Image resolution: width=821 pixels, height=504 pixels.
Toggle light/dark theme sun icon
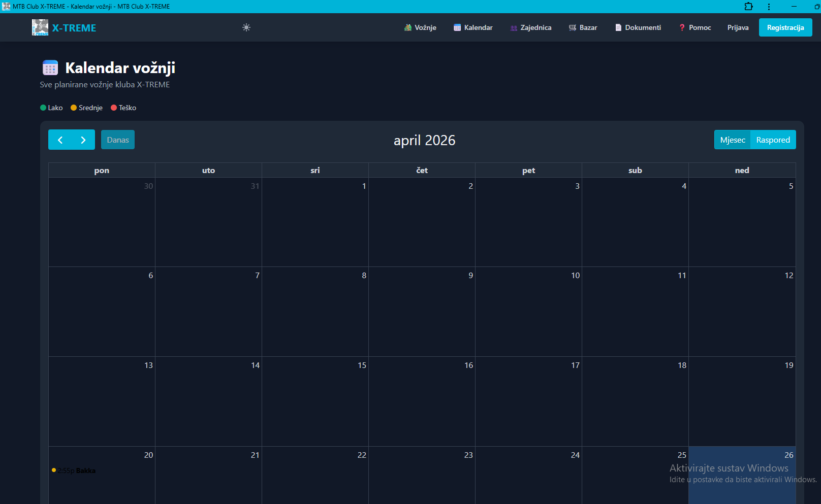pyautogui.click(x=246, y=27)
